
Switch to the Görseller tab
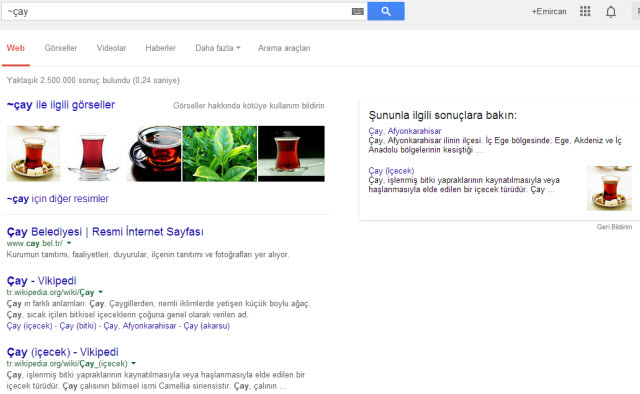point(61,48)
